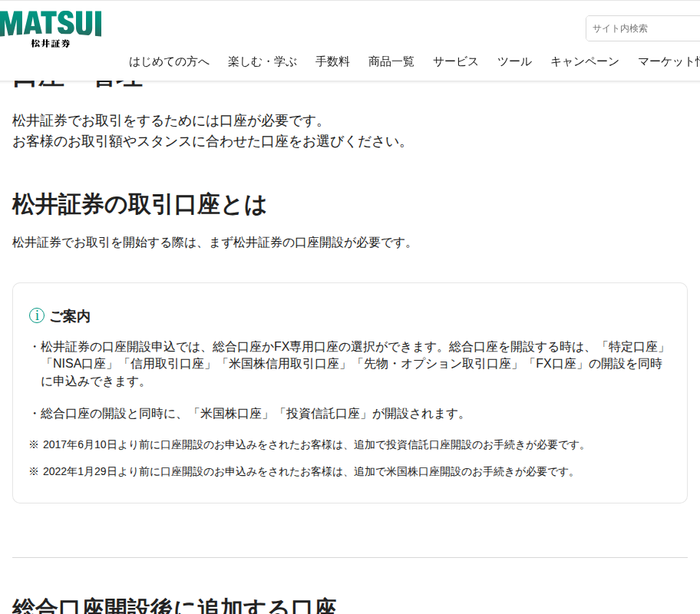Click the info icon beside ご案内

point(37,315)
